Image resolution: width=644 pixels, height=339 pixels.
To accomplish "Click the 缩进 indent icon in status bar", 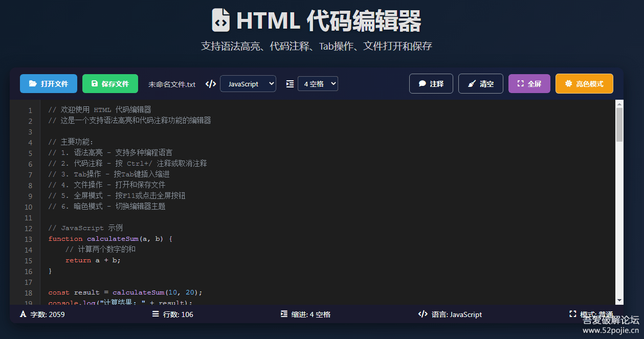I will pyautogui.click(x=284, y=314).
